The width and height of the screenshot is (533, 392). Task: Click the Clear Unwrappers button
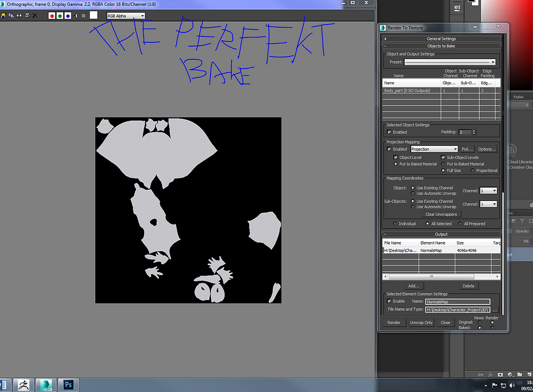click(441, 214)
